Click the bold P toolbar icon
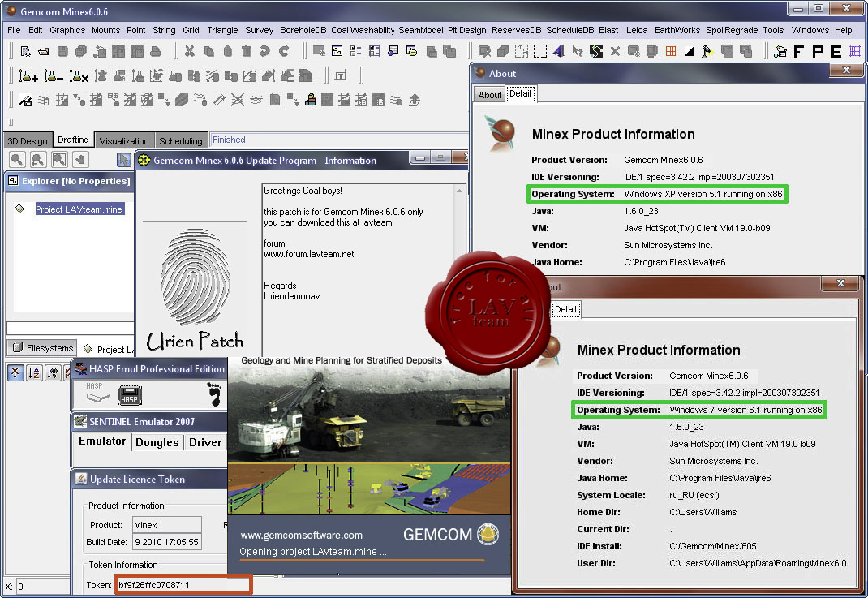 pos(817,51)
